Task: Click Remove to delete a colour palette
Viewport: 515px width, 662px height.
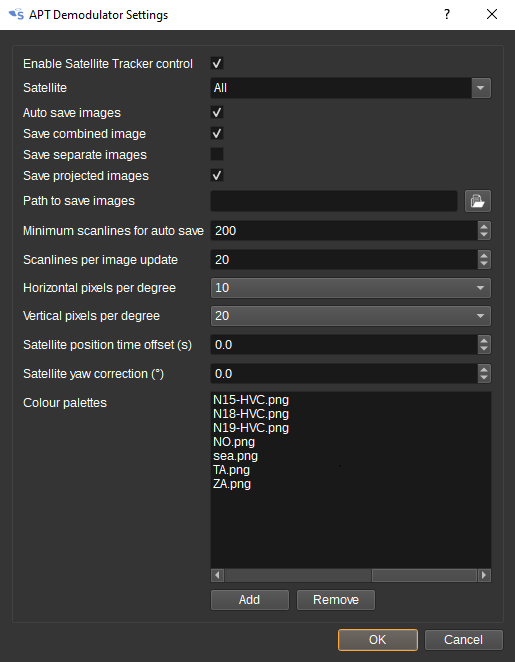Action: [336, 600]
